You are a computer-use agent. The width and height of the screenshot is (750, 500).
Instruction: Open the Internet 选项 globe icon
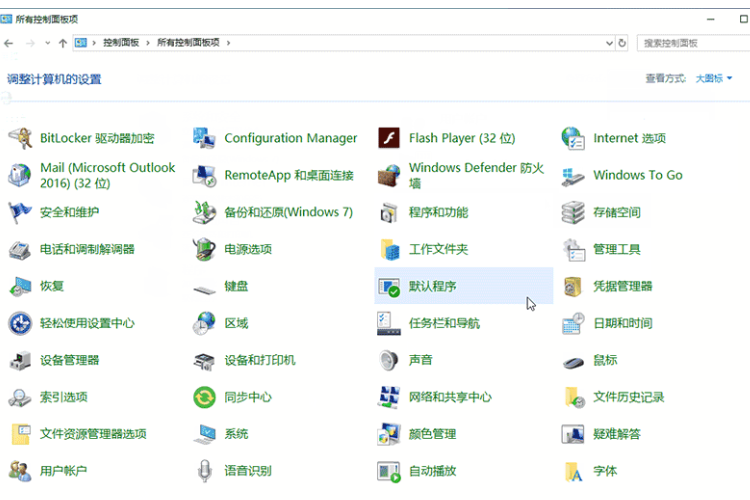573,138
